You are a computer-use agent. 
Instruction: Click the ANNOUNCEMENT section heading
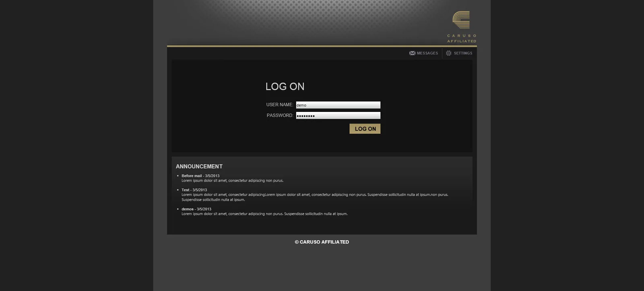(x=199, y=167)
